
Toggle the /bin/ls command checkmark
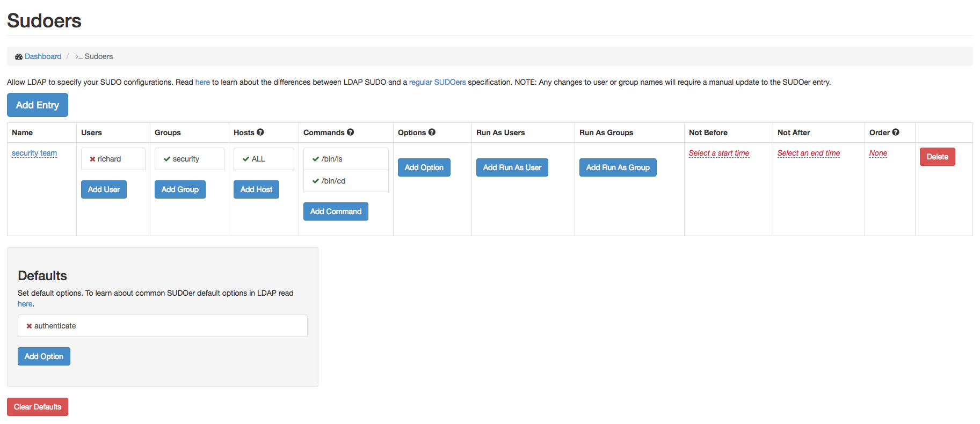[316, 159]
